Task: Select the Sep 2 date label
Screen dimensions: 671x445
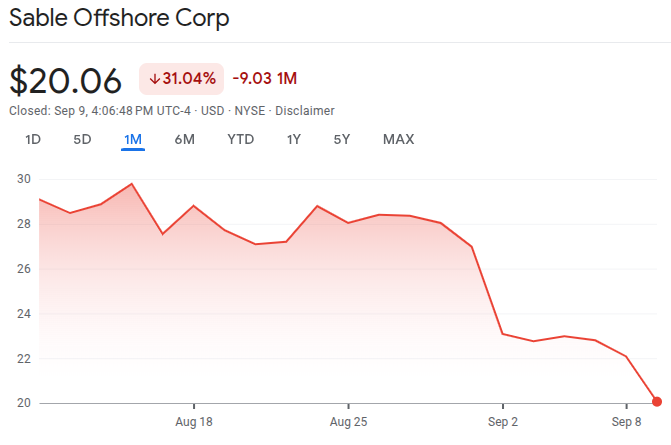Action: 503,422
